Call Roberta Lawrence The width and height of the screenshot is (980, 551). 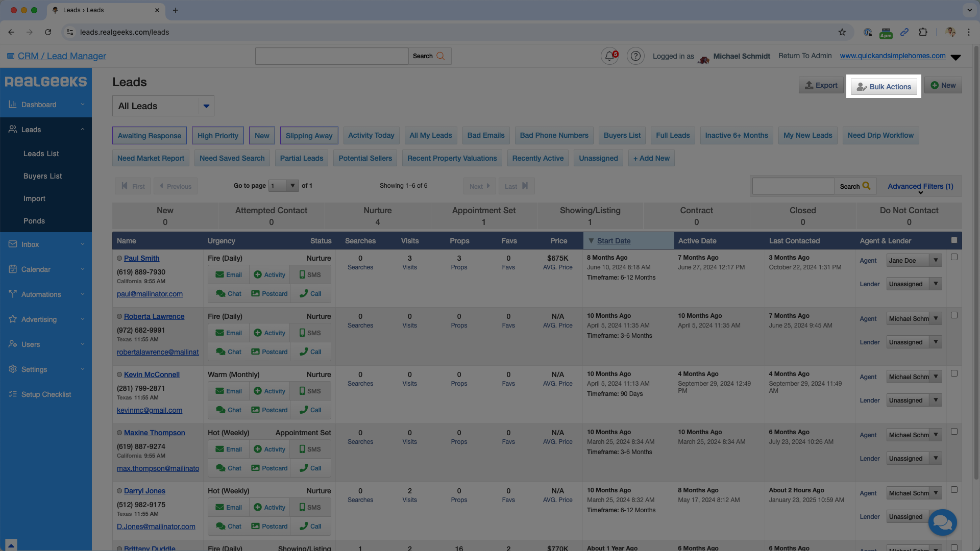click(310, 352)
